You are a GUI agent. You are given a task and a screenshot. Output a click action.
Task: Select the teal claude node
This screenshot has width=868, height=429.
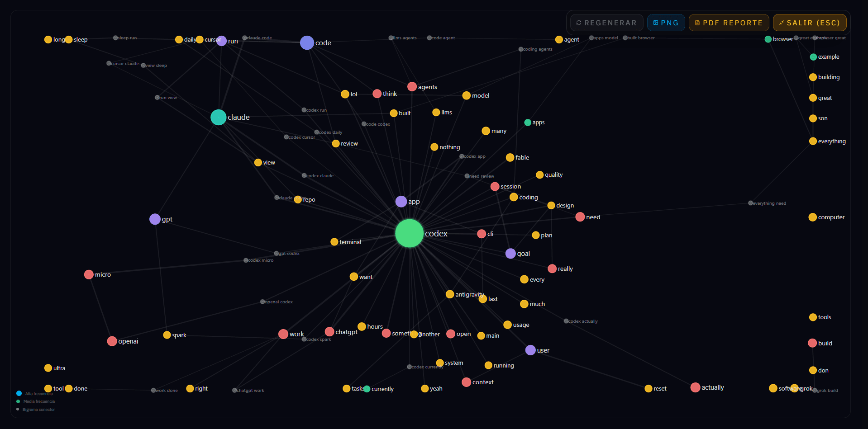point(219,117)
